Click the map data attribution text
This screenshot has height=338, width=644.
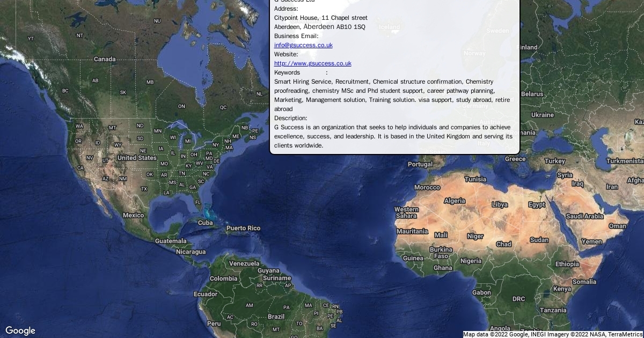(x=553, y=334)
